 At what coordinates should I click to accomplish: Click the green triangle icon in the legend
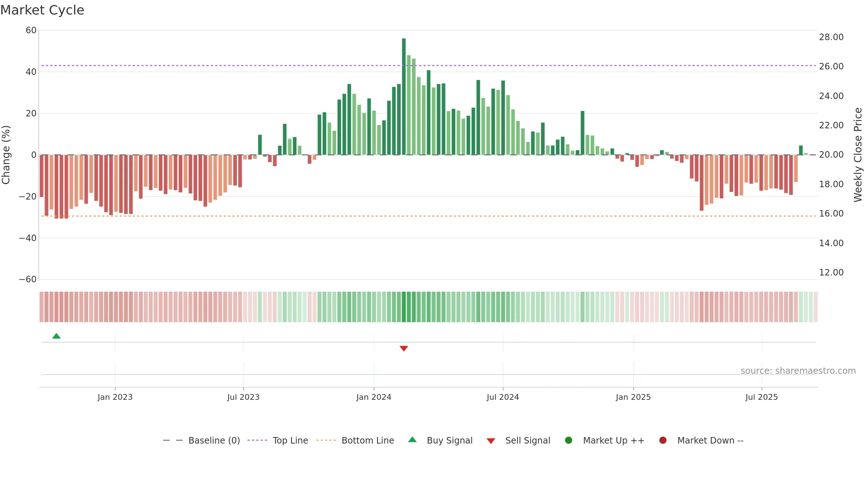[412, 440]
